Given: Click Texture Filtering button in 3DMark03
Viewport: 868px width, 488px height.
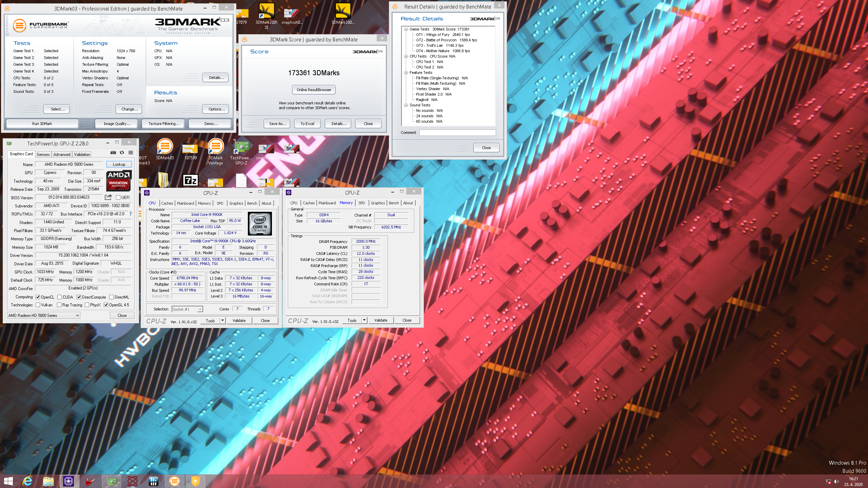Looking at the screenshot, I should 164,124.
